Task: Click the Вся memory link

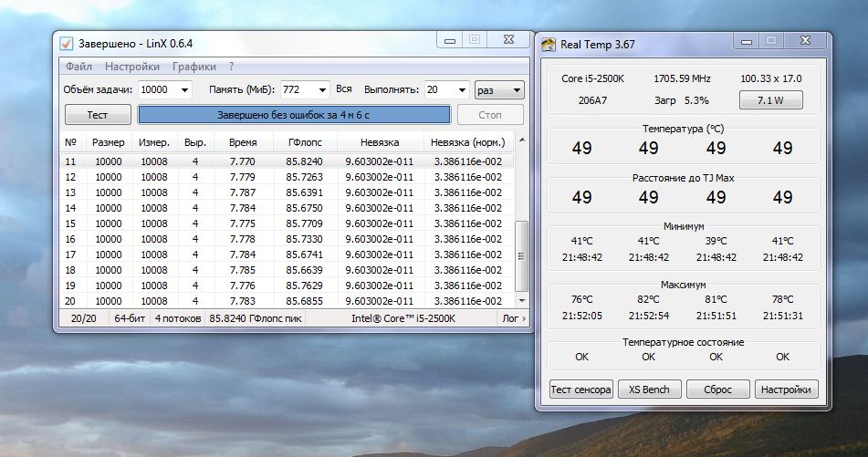Action: click(x=344, y=89)
